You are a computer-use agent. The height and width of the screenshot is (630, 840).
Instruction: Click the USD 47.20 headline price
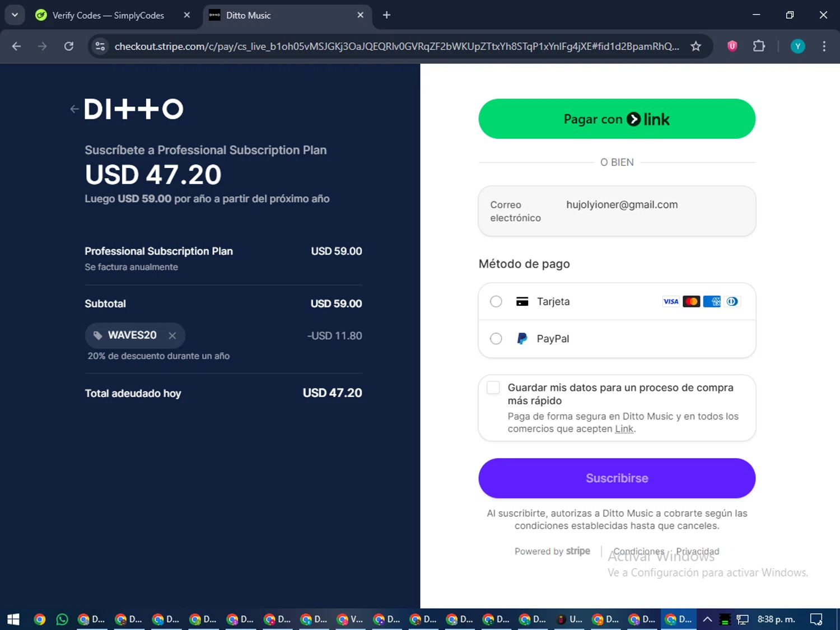pyautogui.click(x=153, y=175)
